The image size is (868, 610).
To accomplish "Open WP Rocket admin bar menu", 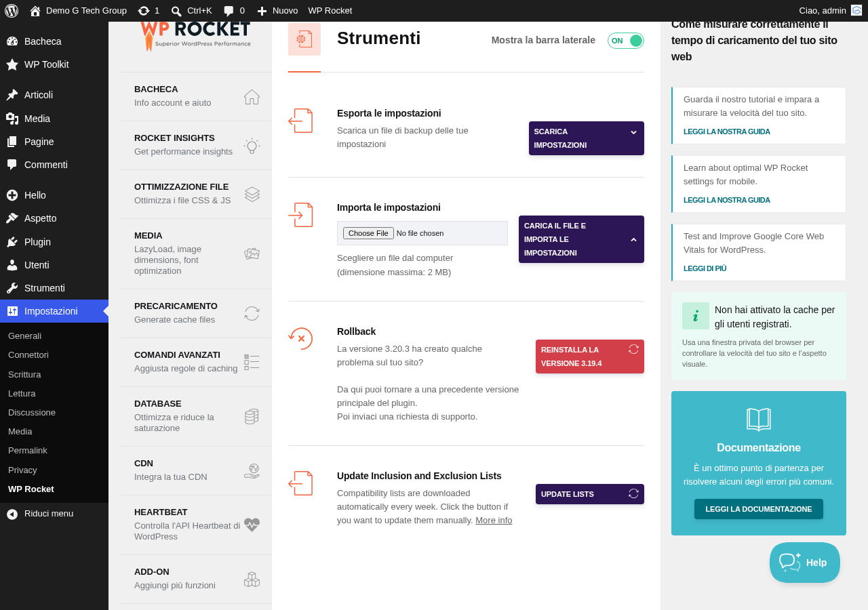I will (330, 10).
